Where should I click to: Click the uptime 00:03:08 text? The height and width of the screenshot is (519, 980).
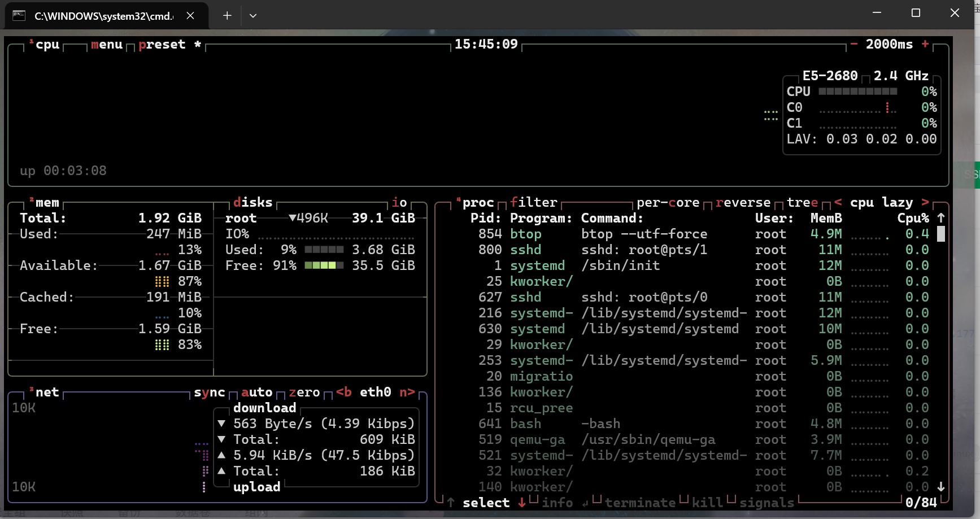click(63, 171)
